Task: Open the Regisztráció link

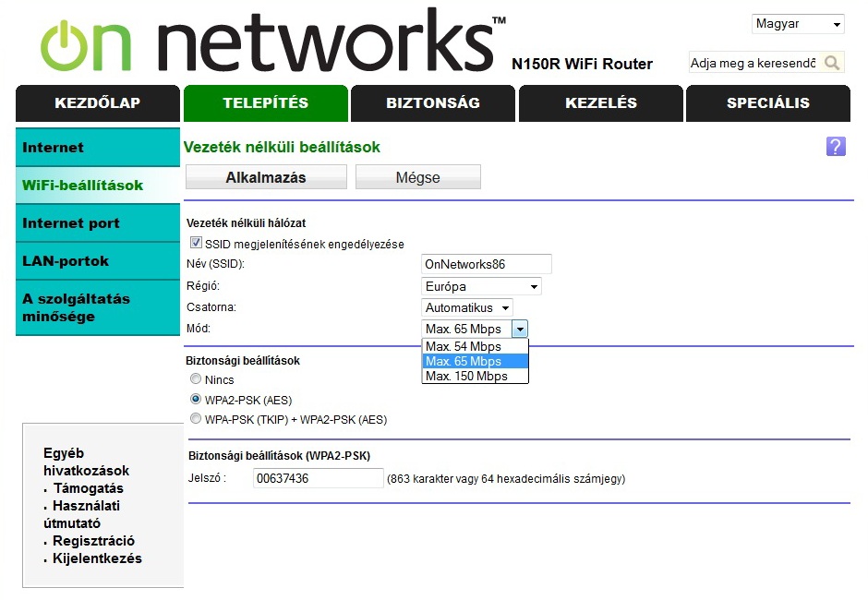Action: 93,541
